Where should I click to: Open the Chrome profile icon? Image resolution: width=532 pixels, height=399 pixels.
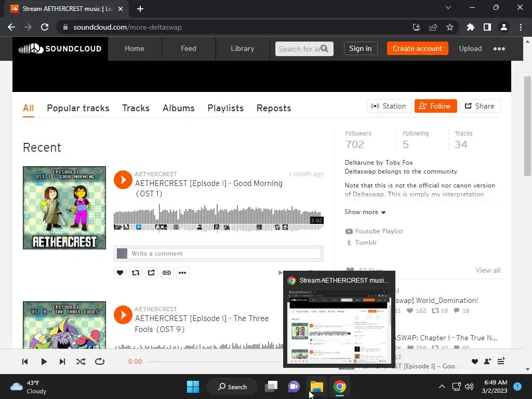pos(504,27)
